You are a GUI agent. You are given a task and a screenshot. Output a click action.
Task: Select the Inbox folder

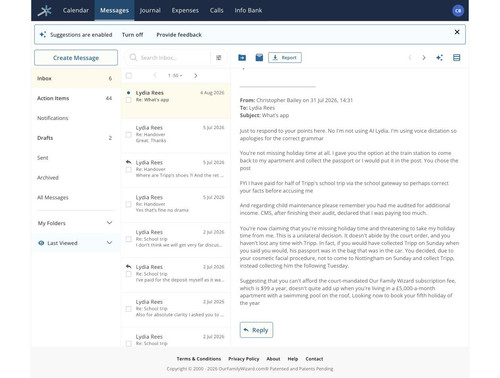click(x=76, y=78)
